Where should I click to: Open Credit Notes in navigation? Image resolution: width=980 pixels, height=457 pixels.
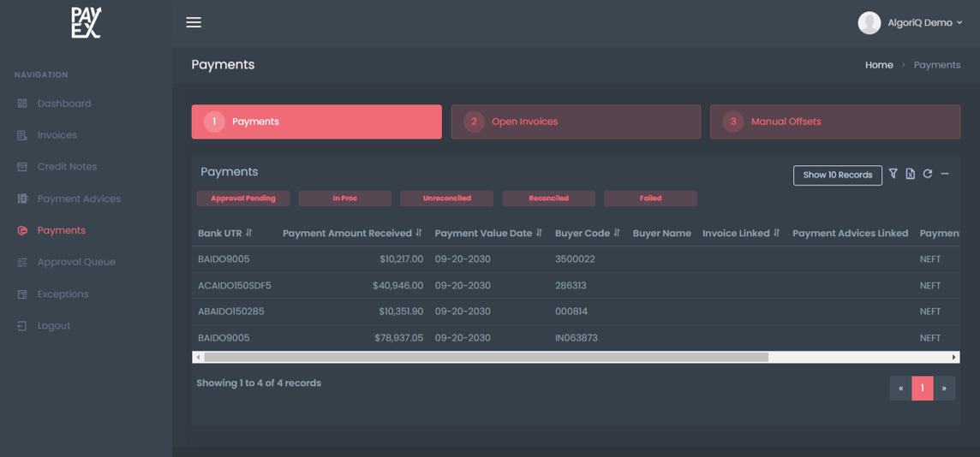point(67,167)
